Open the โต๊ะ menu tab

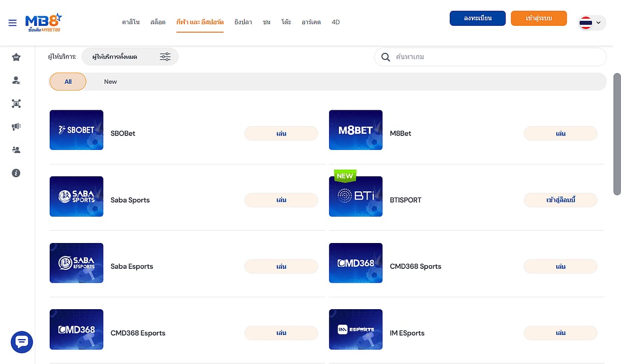[286, 22]
